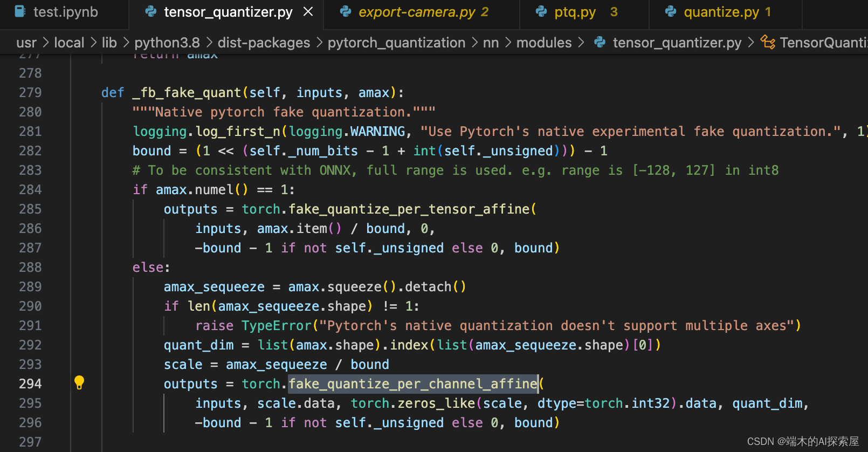
Task: Click Python icon on quantize.py tab
Action: click(x=671, y=12)
